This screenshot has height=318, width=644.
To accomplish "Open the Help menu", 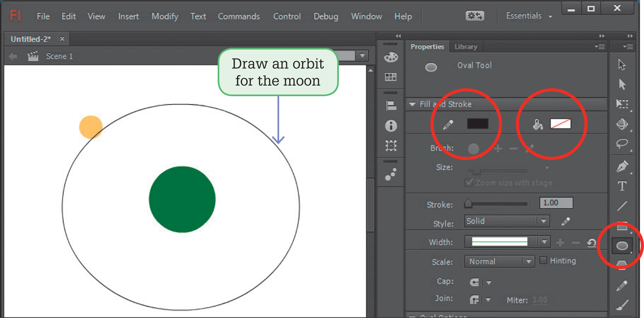I will 403,16.
